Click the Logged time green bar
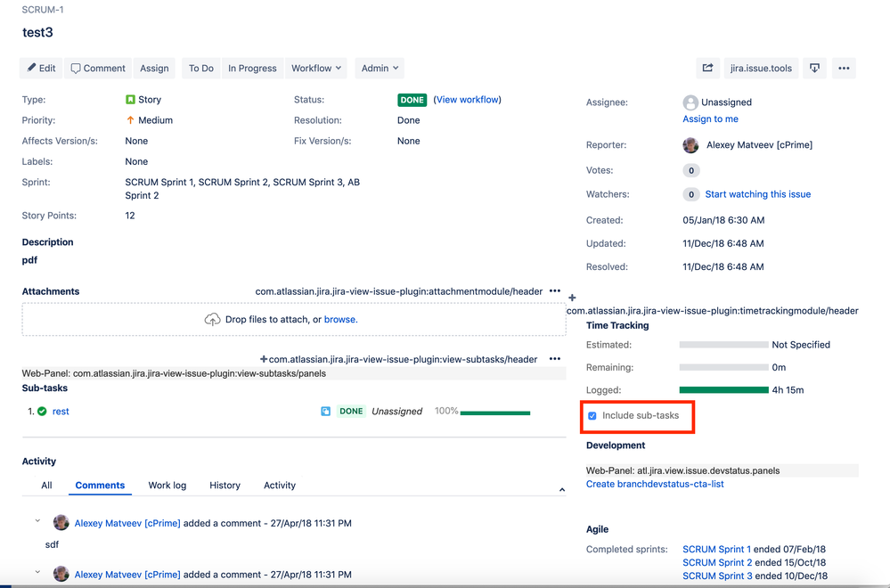The image size is (890, 588). 723,390
